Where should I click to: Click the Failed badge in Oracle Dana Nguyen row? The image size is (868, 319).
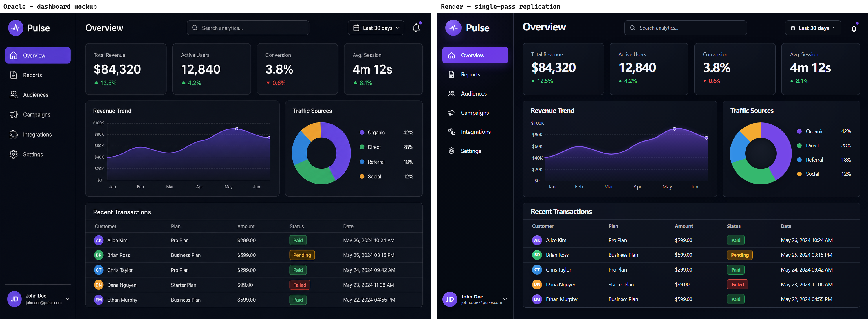point(300,285)
